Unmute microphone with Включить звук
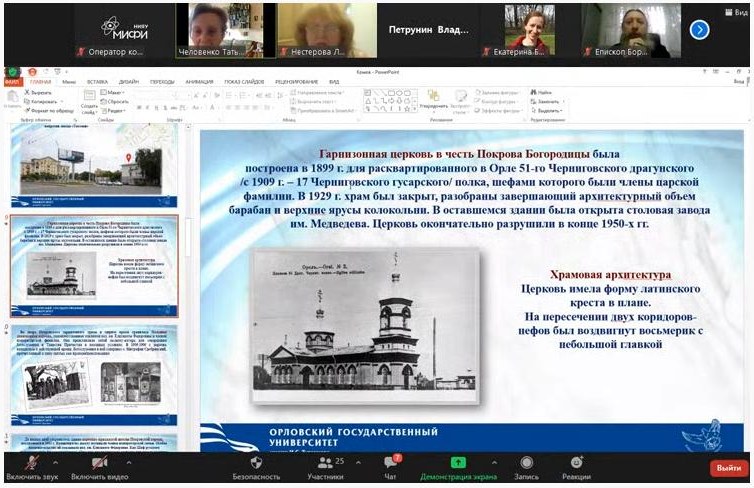The height and width of the screenshot is (488, 754). click(31, 467)
